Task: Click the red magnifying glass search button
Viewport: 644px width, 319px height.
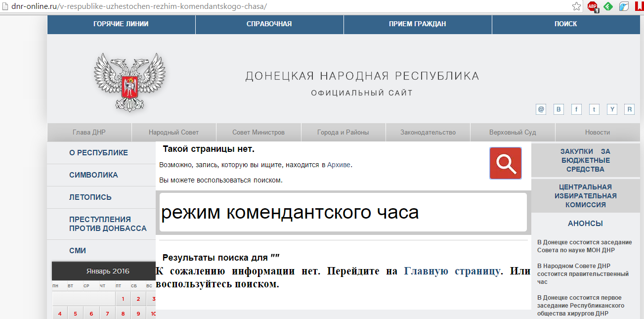Action: coord(505,163)
